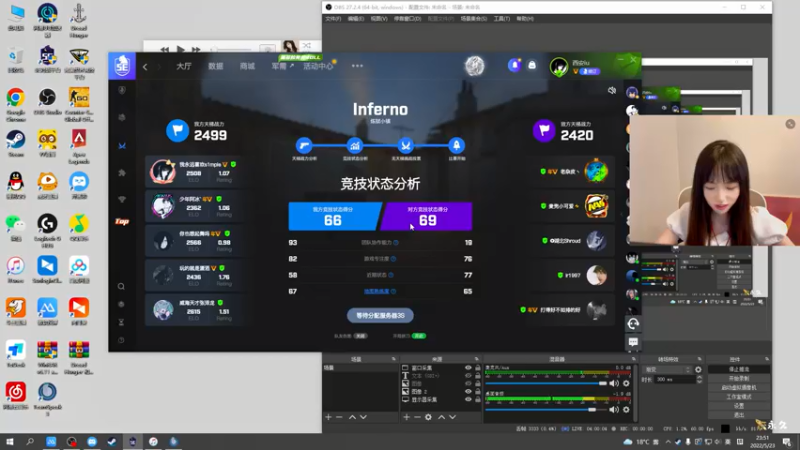800x450 pixels.
Task: Move the selected scene down in OBS
Action: click(x=363, y=417)
